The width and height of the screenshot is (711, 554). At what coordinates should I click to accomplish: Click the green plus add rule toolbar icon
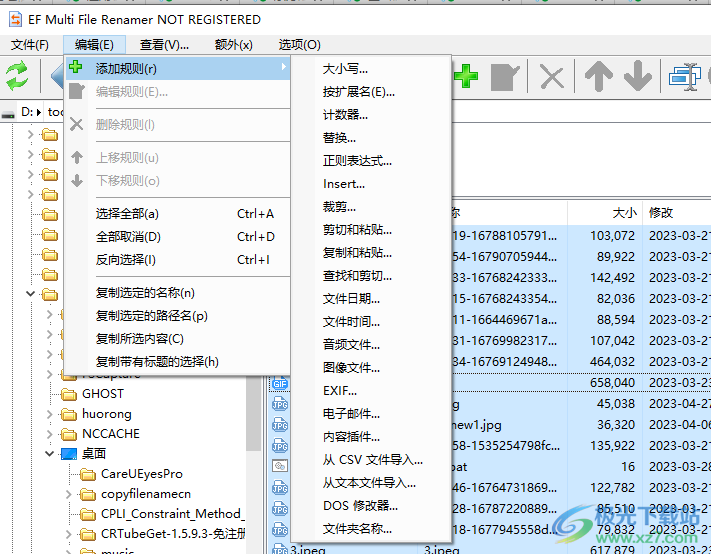click(x=466, y=76)
